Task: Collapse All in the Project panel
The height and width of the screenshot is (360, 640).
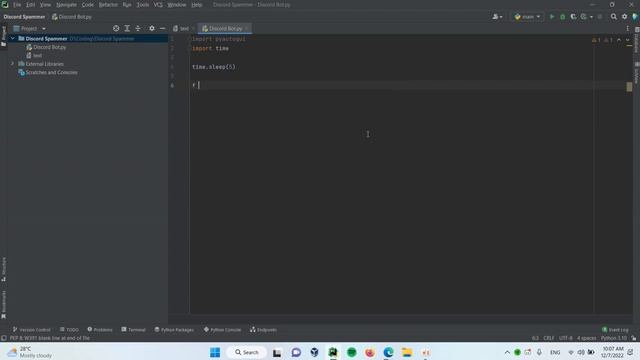Action: [138, 29]
